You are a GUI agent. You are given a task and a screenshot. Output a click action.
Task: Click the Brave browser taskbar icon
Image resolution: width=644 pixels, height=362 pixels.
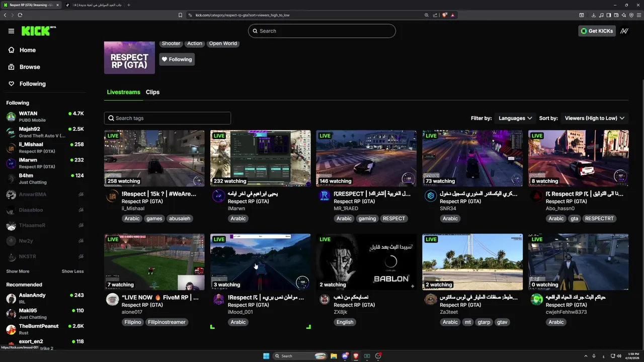tap(356, 356)
